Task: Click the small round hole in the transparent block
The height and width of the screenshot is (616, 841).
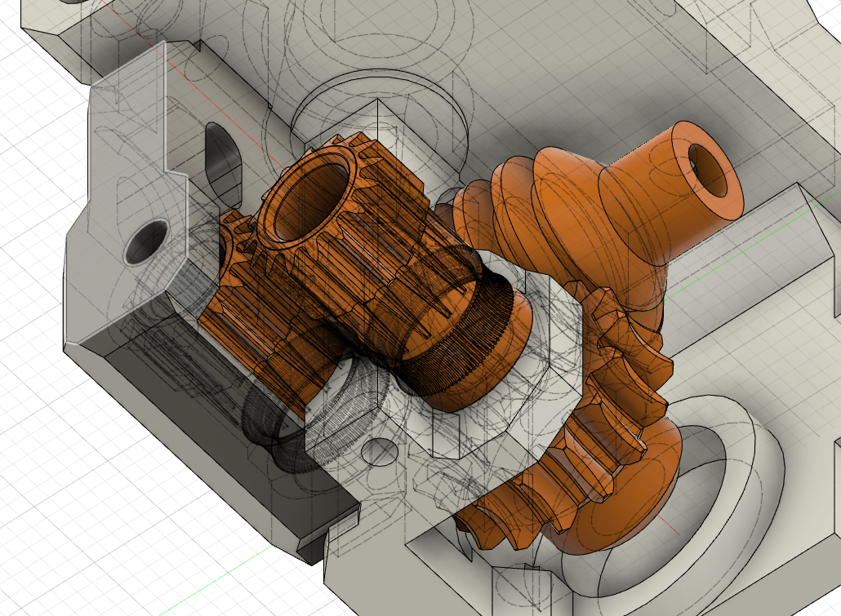Action: (380, 451)
